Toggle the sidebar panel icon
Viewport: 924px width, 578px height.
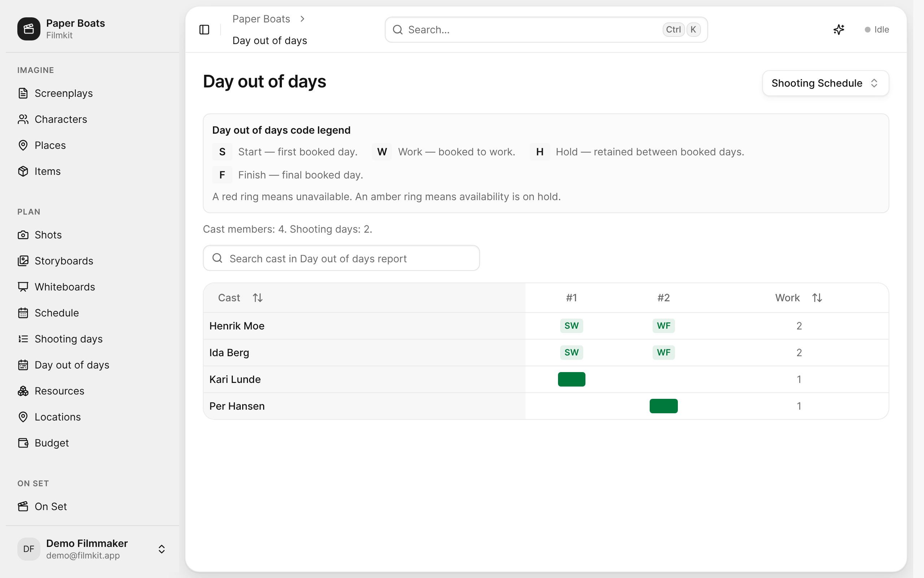204,29
